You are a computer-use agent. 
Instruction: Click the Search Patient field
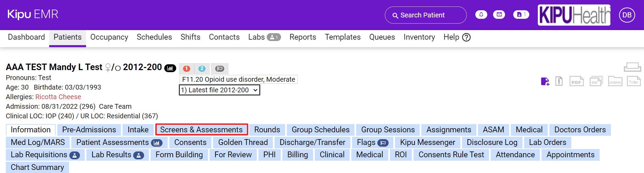pyautogui.click(x=425, y=15)
